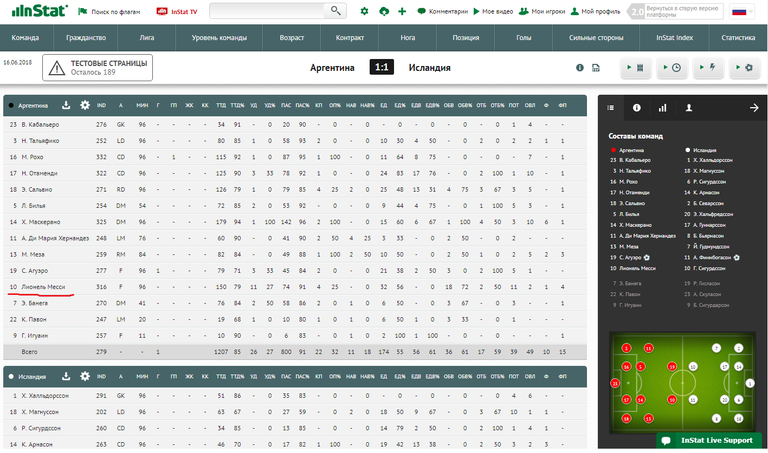Click the green cloud download icon
The width and height of the screenshot is (768, 453).
[384, 11]
